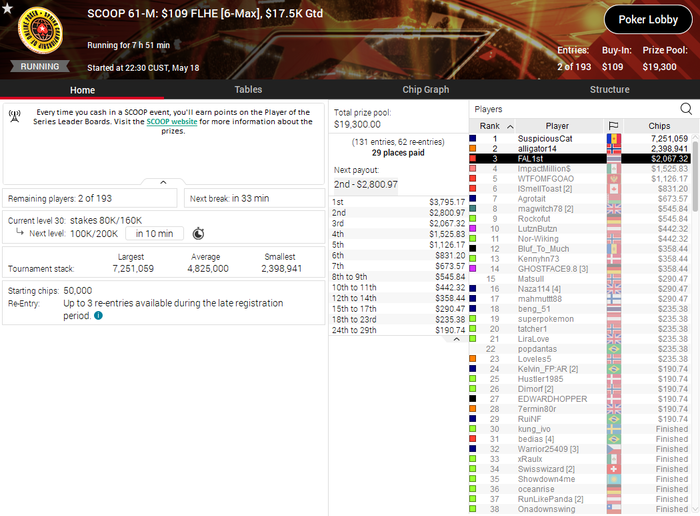
Task: Open the re-entry info icon
Action: click(98, 316)
